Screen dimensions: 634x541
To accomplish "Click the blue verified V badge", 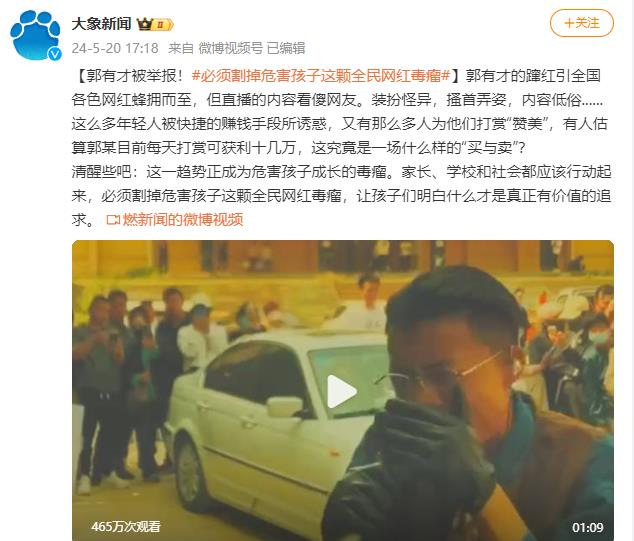I will tap(55, 54).
